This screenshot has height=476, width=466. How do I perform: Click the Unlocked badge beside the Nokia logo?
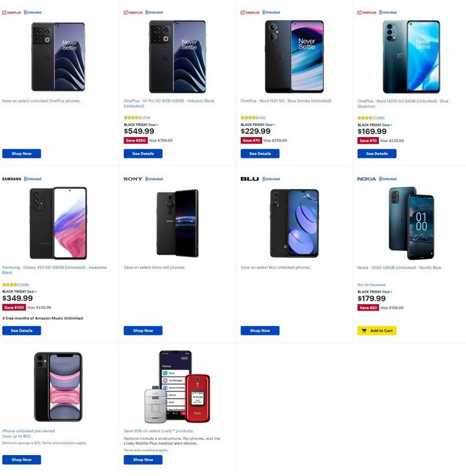[x=388, y=179]
